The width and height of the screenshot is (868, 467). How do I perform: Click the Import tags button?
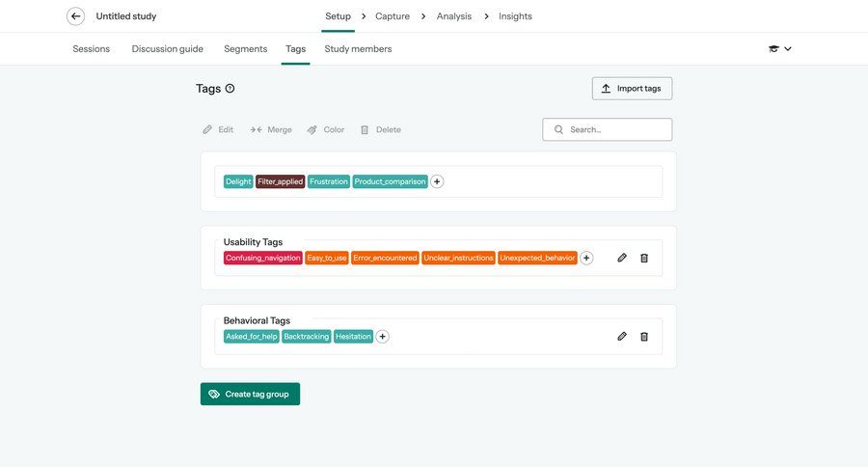[x=632, y=89]
